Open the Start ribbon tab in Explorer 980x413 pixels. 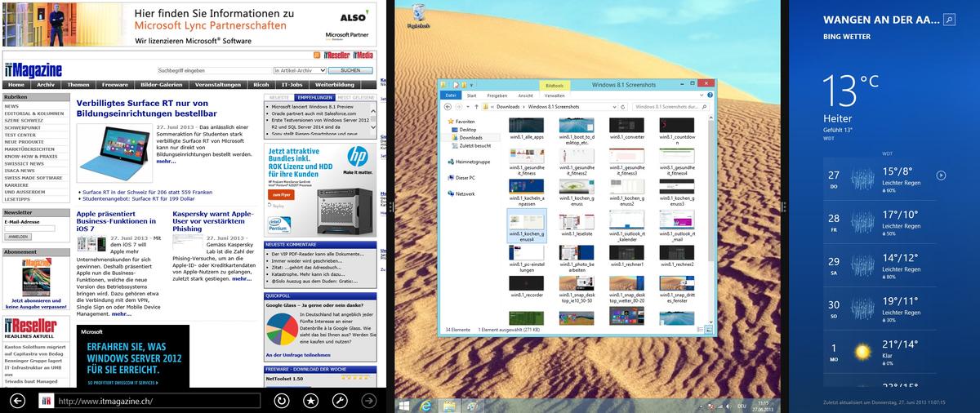point(471,95)
